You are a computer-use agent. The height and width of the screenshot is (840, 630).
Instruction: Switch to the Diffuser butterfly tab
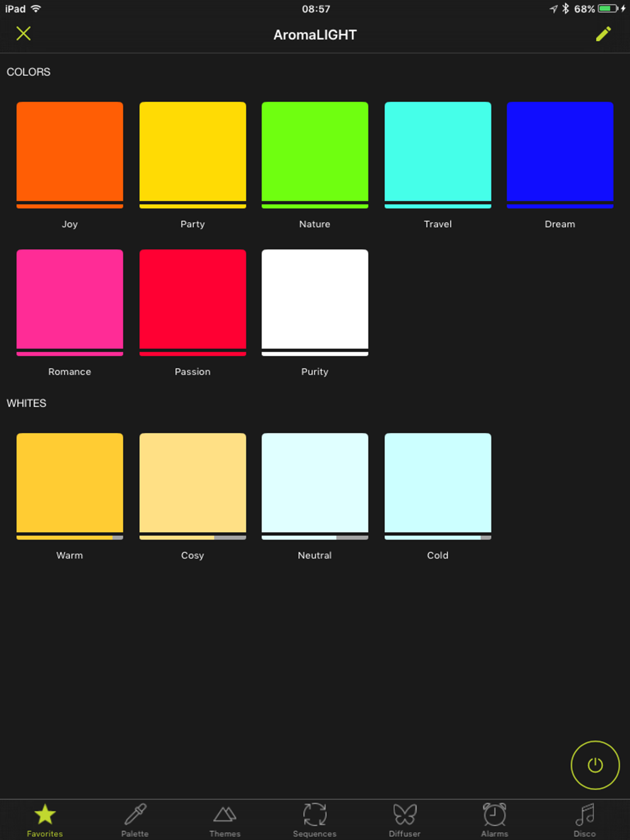coord(404,820)
